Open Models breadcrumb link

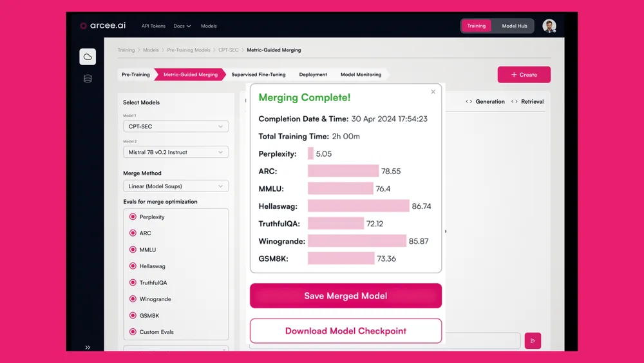point(151,50)
